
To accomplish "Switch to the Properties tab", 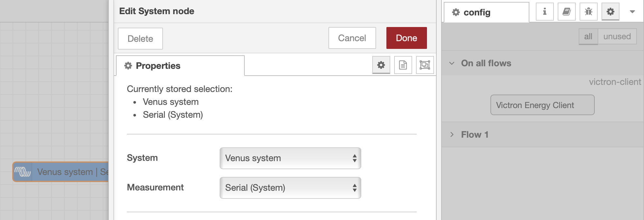I will coord(158,65).
